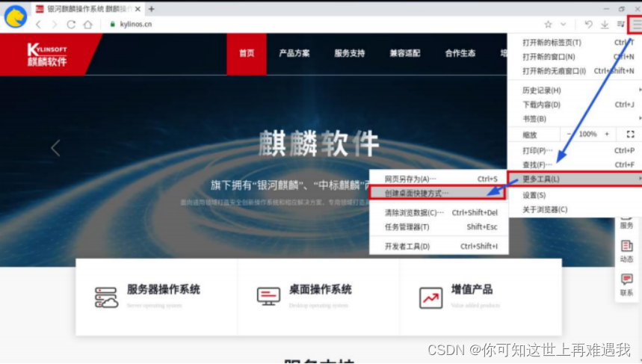
Task: Reload the page with refresh icon
Action: coord(71,25)
